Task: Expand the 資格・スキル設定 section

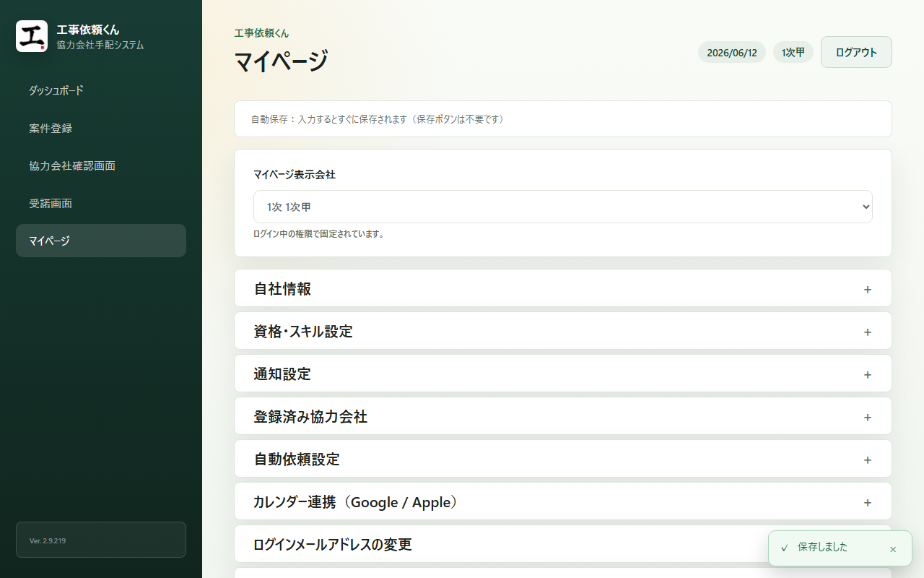Action: pyautogui.click(x=563, y=331)
